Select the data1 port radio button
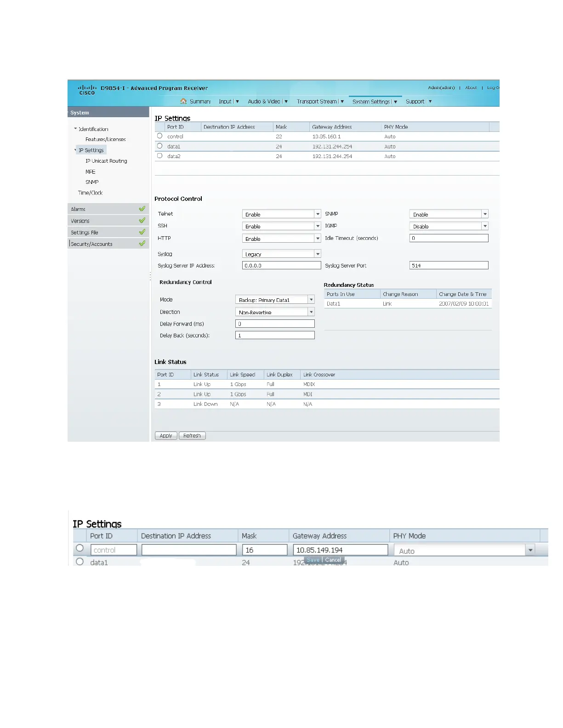563x728 pixels. coord(159,146)
